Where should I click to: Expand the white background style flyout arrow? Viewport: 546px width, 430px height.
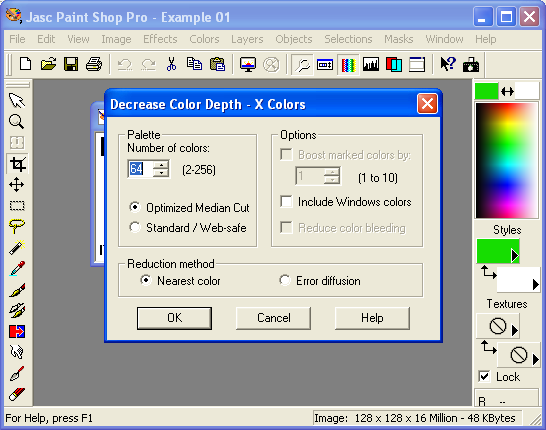pos(536,284)
